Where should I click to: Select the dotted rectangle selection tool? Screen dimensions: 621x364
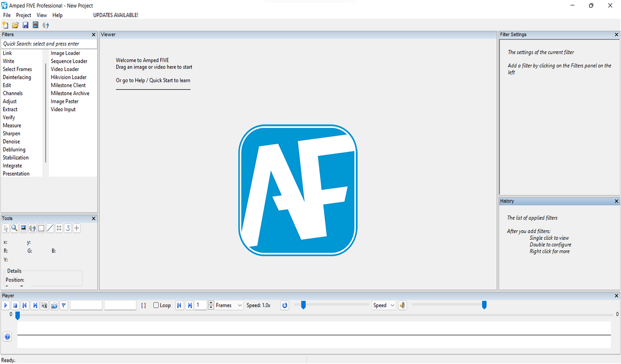pos(41,228)
